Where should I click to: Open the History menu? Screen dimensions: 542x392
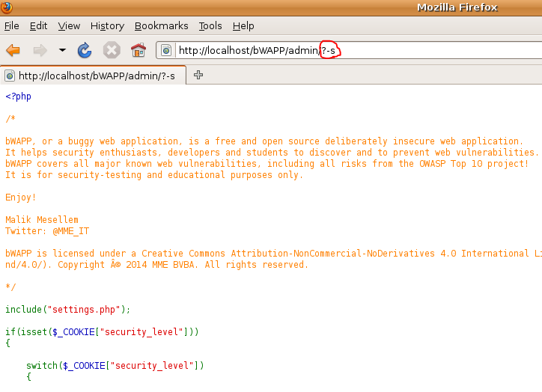tap(107, 26)
